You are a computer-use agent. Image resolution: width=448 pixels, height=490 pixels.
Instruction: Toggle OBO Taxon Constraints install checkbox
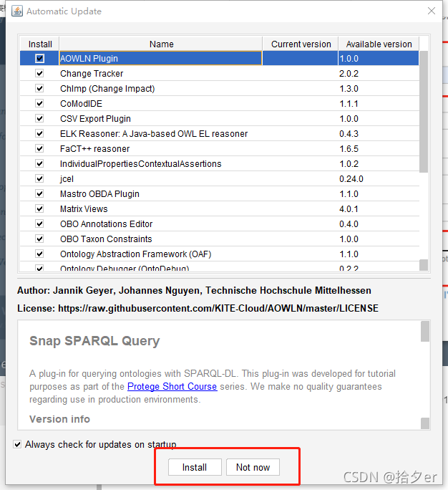39,239
